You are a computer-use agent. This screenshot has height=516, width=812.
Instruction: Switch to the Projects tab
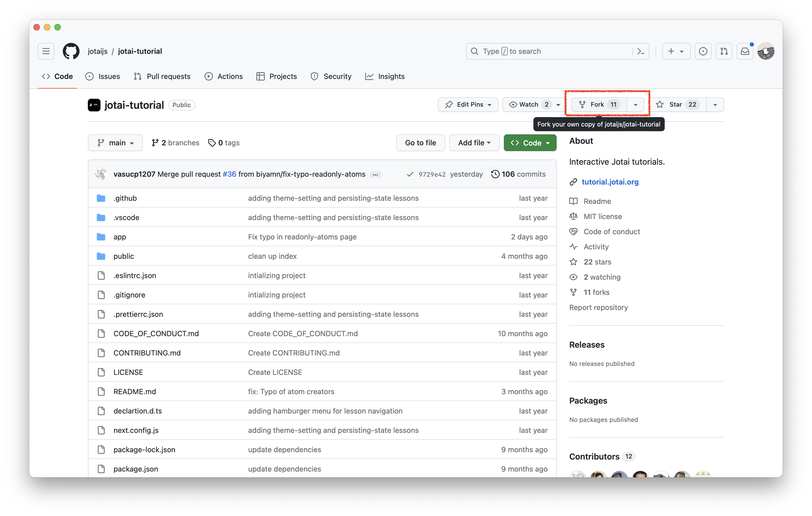[x=277, y=77]
